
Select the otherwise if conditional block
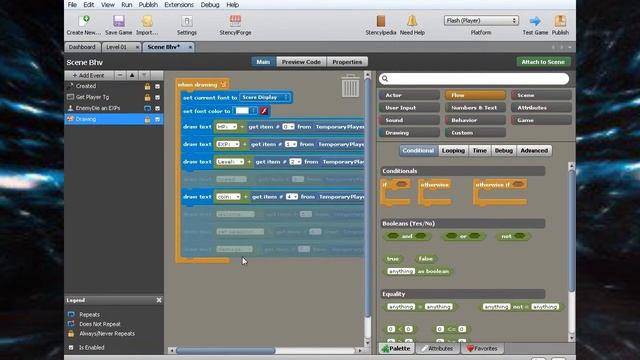click(500, 191)
